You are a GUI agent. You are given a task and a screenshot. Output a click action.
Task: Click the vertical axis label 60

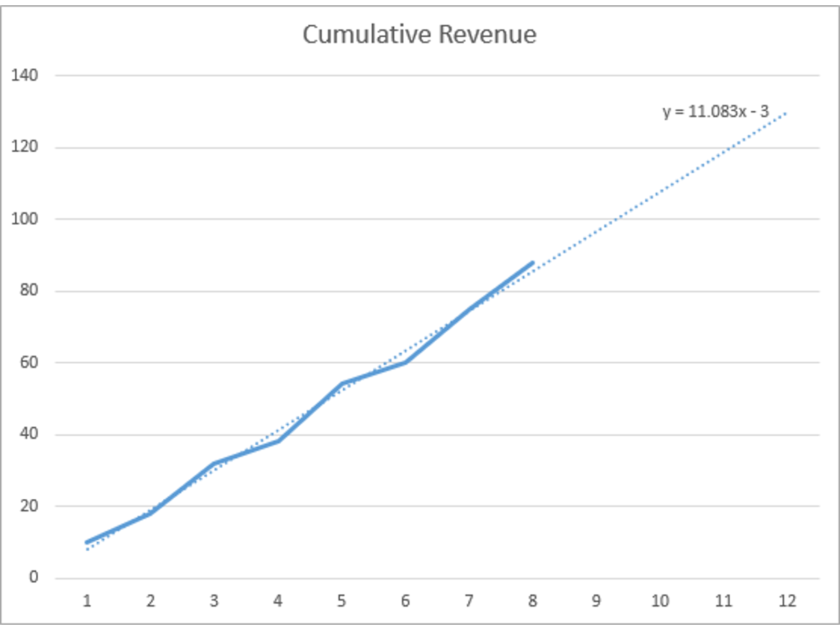coord(28,362)
